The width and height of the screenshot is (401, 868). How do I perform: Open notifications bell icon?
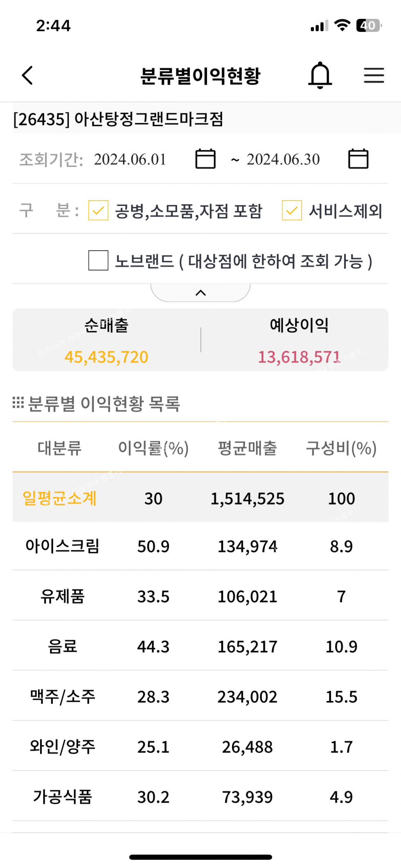coord(320,75)
